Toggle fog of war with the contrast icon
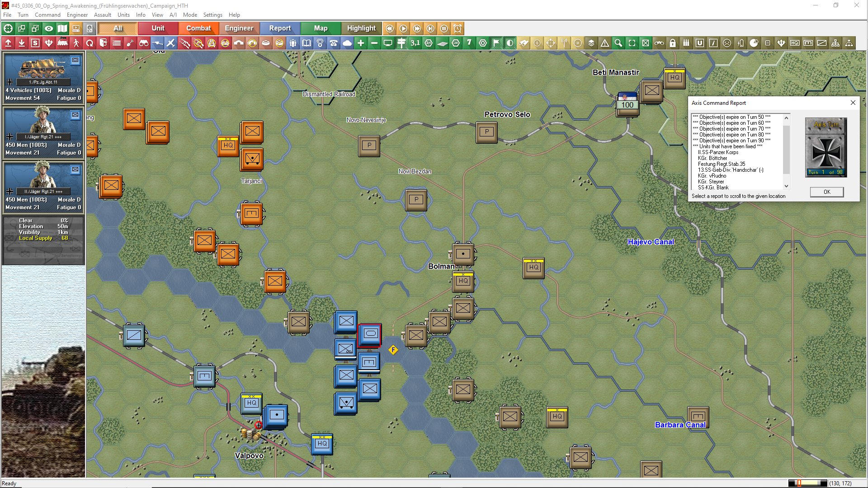Viewport: 868px width, 488px height. [x=510, y=43]
